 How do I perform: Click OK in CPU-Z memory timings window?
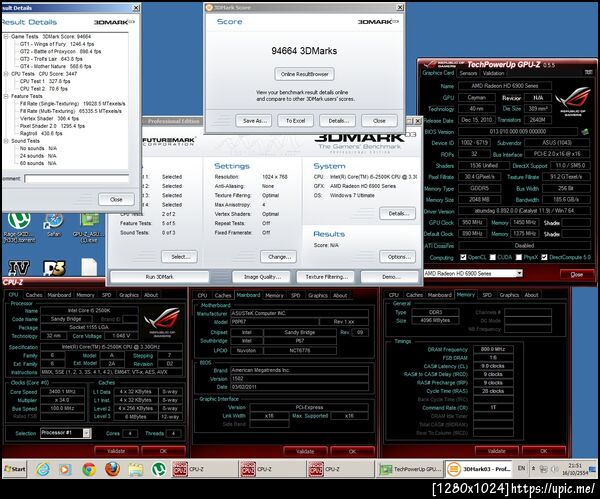[544, 451]
